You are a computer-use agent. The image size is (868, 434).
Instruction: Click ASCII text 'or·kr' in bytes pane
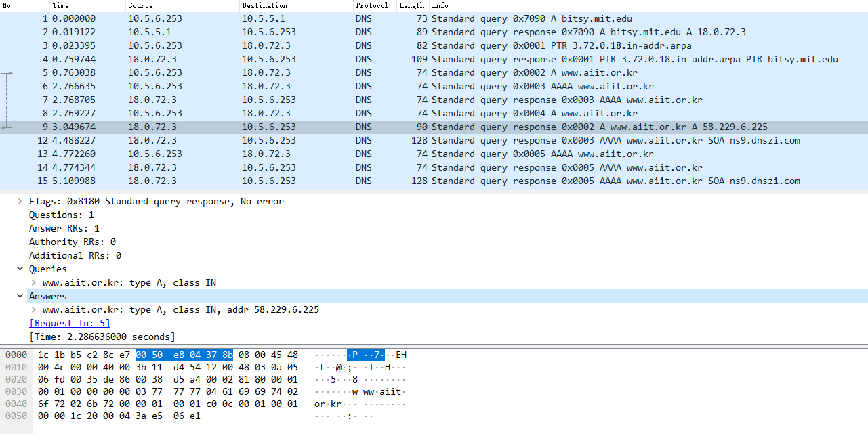[x=328, y=404]
